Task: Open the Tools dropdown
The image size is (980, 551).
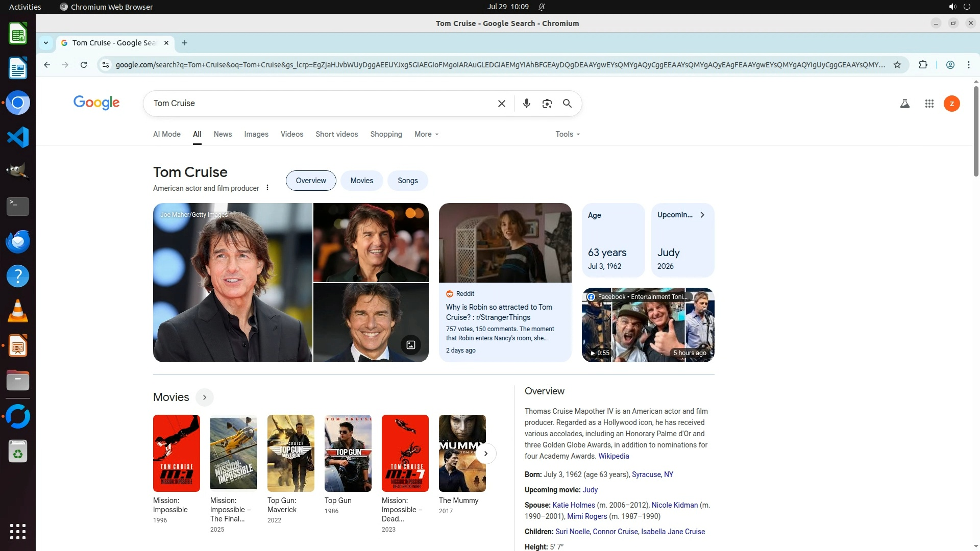Action: click(x=567, y=134)
